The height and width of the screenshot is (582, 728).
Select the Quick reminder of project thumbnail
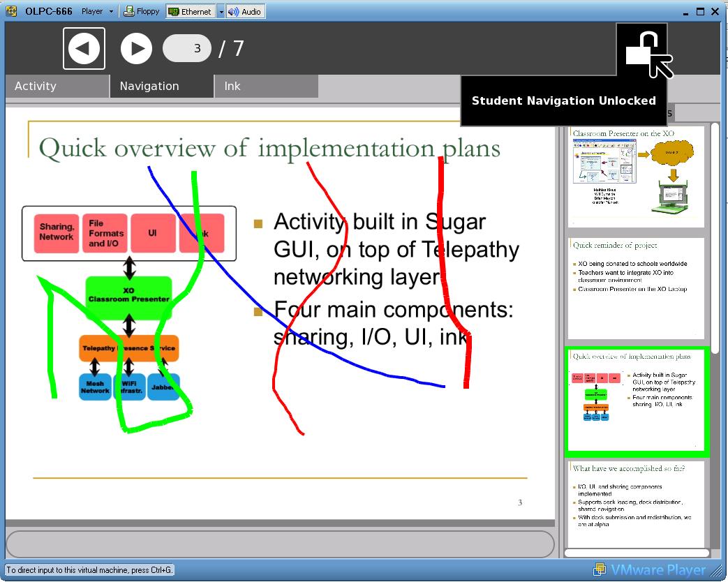point(636,288)
